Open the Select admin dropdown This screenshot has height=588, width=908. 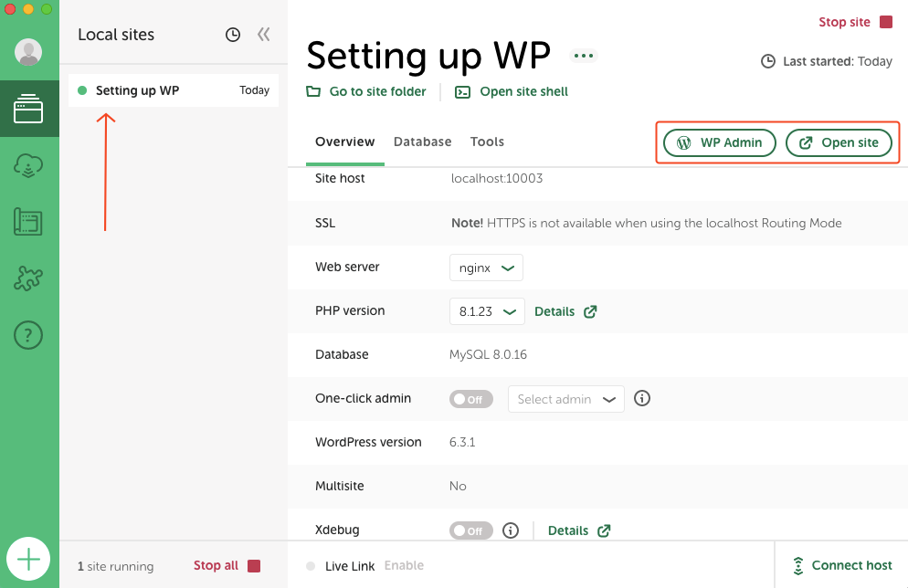(x=565, y=399)
